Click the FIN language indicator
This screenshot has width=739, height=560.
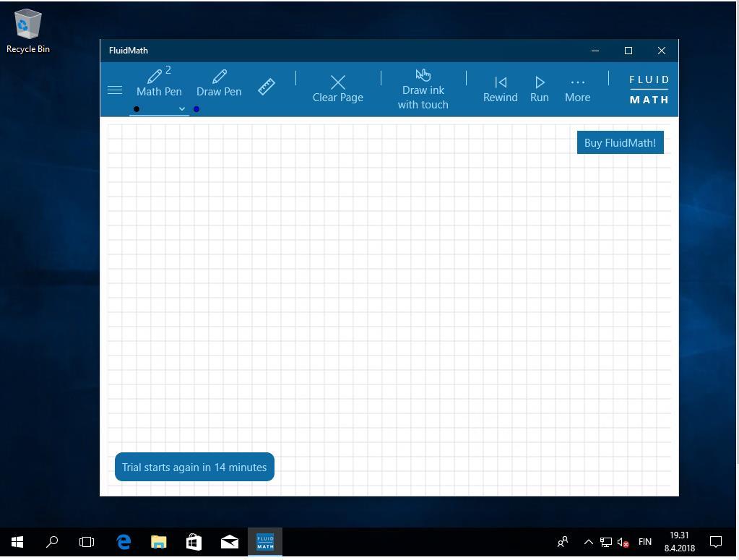click(x=645, y=542)
